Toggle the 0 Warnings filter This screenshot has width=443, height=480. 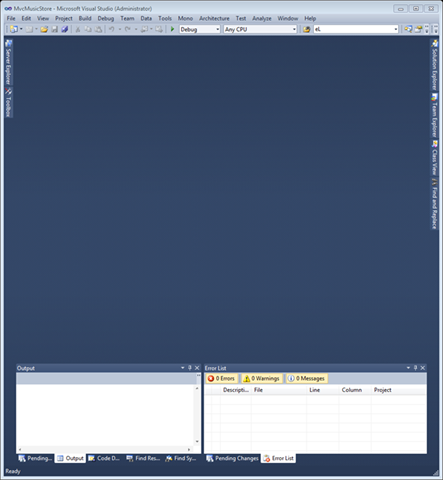(262, 378)
